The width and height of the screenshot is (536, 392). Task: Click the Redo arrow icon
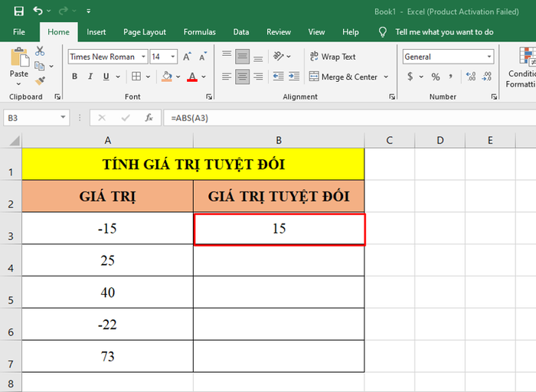tap(64, 11)
